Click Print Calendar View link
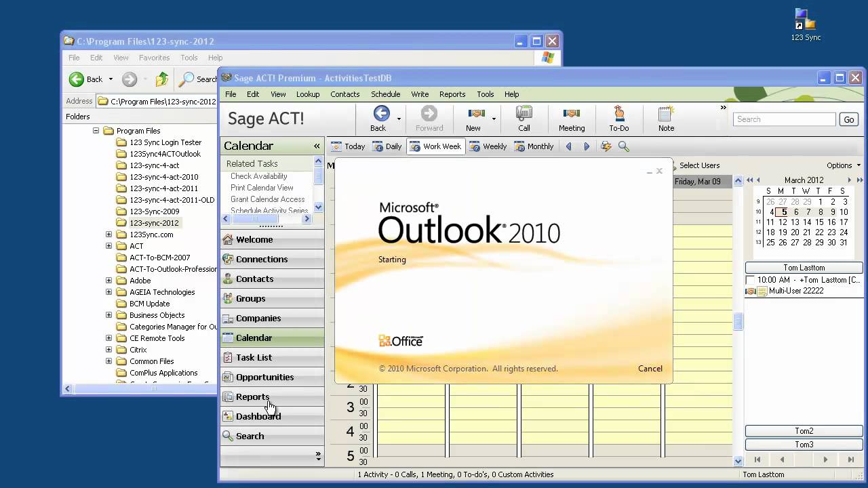 coord(262,188)
